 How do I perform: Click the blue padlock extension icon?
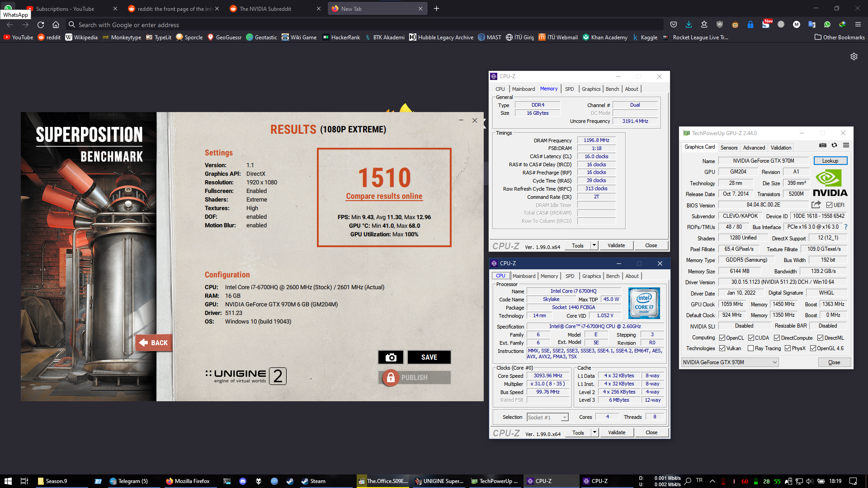pyautogui.click(x=750, y=24)
